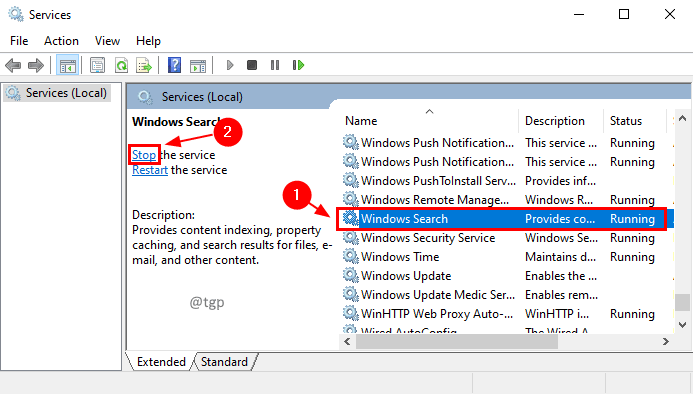This screenshot has width=693, height=394.
Task: Select Services (Local) in the console tree
Action: [x=57, y=93]
